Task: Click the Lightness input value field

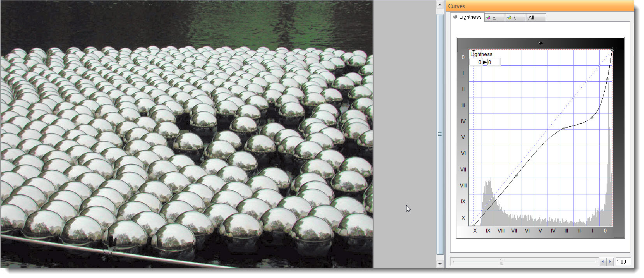Action: [476, 62]
